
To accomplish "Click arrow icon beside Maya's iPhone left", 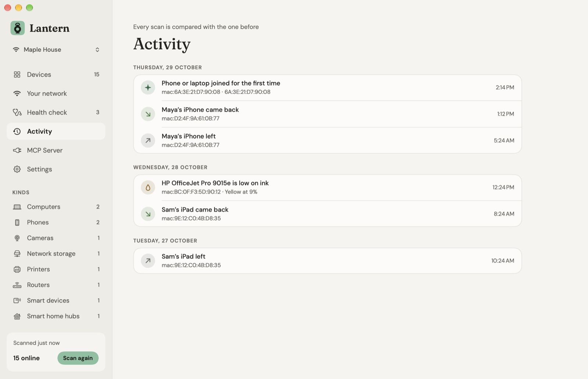I will click(148, 140).
